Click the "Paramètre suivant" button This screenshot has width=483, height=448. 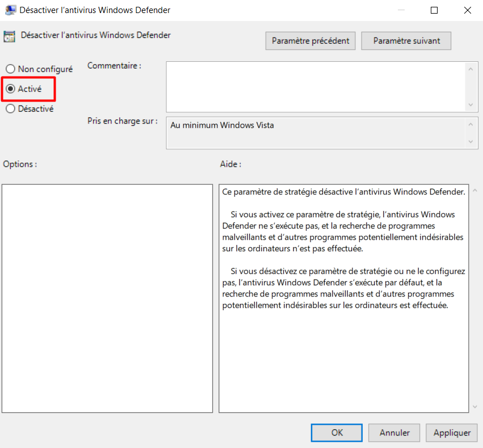tap(406, 40)
